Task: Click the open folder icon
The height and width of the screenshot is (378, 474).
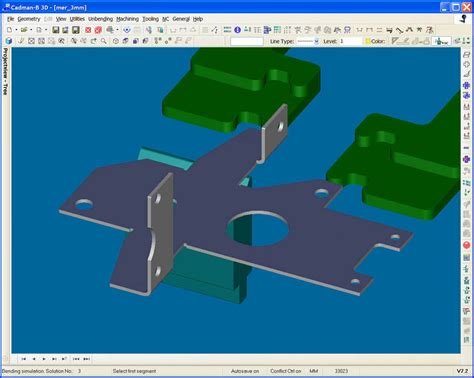Action: pos(23,30)
